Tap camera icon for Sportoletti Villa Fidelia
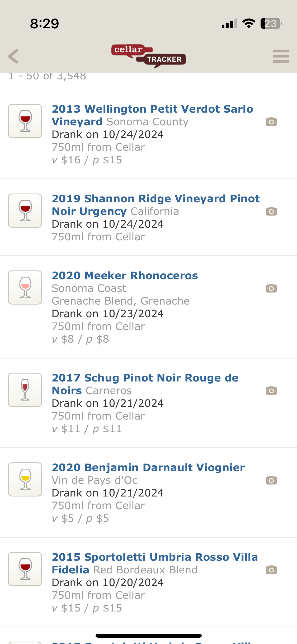This screenshot has width=297, height=644. [271, 570]
